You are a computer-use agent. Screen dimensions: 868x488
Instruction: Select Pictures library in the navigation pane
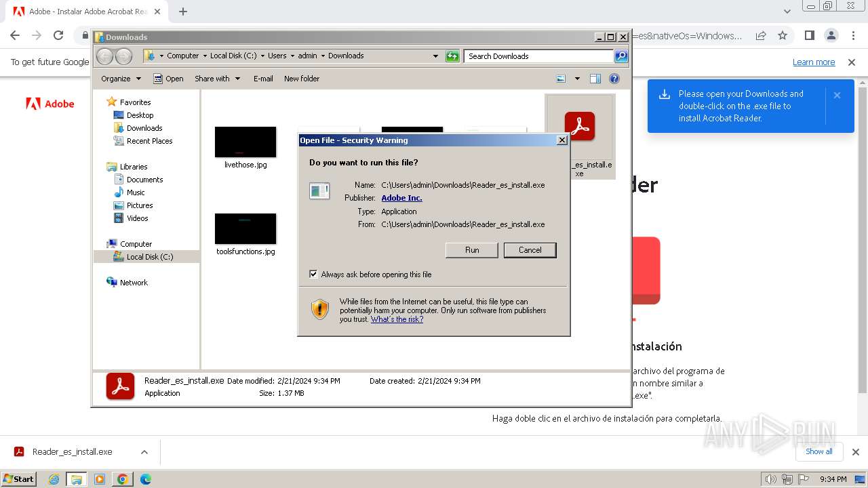[134, 205]
